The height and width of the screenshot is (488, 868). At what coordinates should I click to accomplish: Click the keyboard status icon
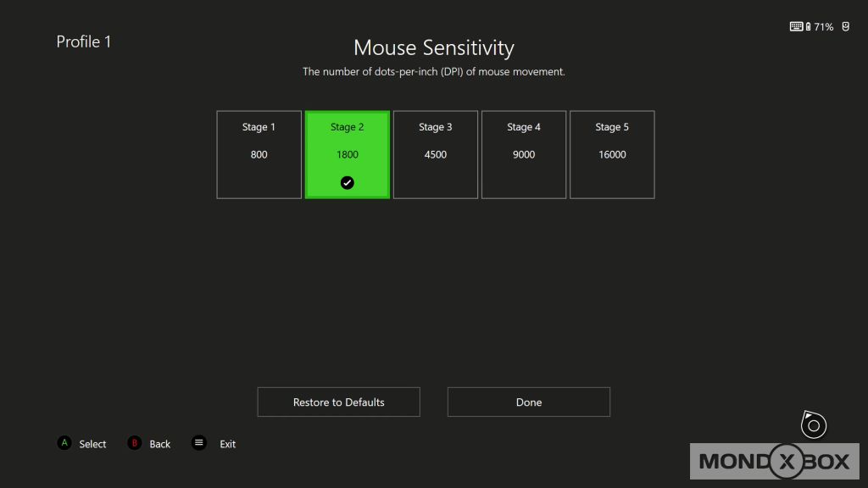tap(796, 27)
